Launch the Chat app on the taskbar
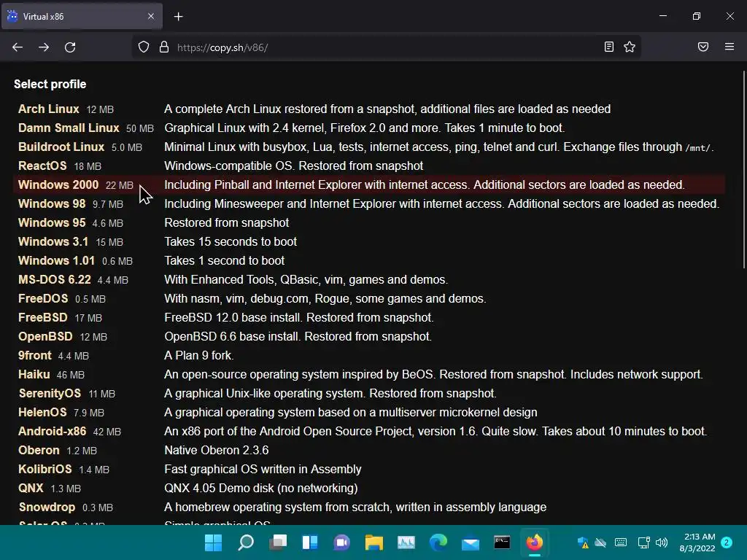The image size is (747, 560). point(341,542)
